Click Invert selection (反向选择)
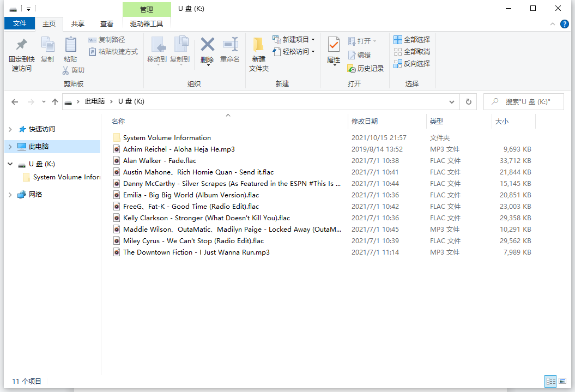575x392 pixels. click(412, 64)
